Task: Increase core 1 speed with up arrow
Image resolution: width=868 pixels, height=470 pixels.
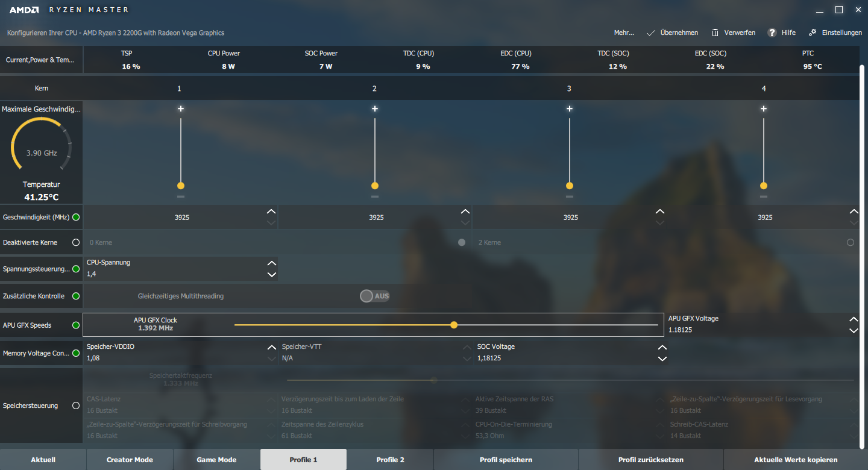Action: pos(271,211)
